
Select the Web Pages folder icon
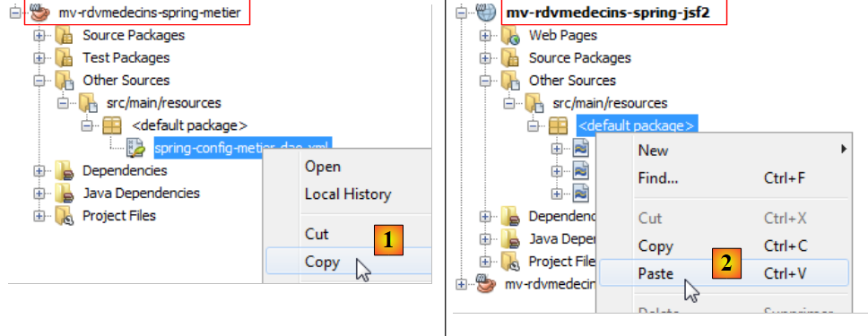tap(509, 36)
